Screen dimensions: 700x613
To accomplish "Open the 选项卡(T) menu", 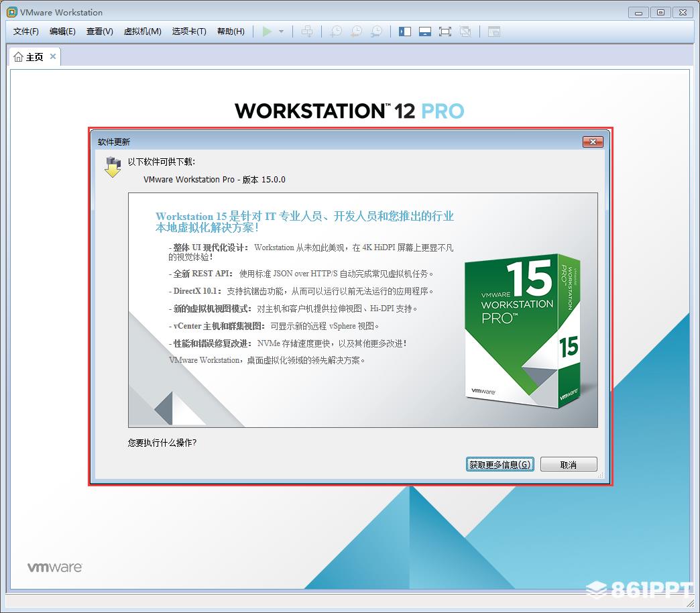I will [189, 32].
